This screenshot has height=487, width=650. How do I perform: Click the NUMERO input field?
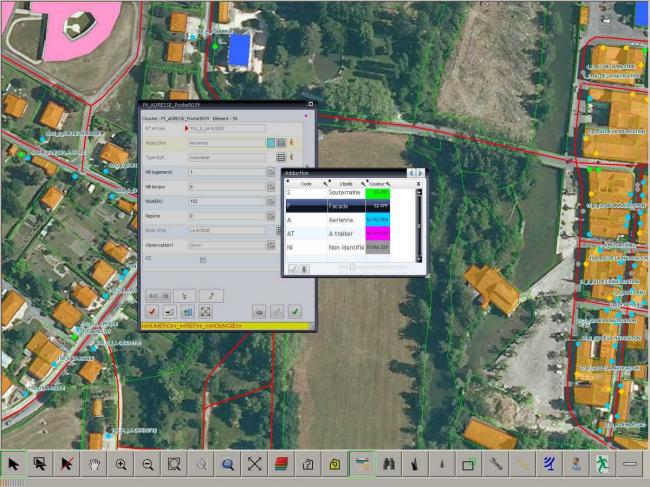(x=226, y=201)
